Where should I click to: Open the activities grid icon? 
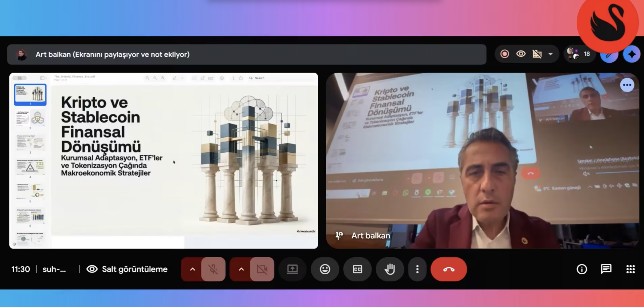630,269
